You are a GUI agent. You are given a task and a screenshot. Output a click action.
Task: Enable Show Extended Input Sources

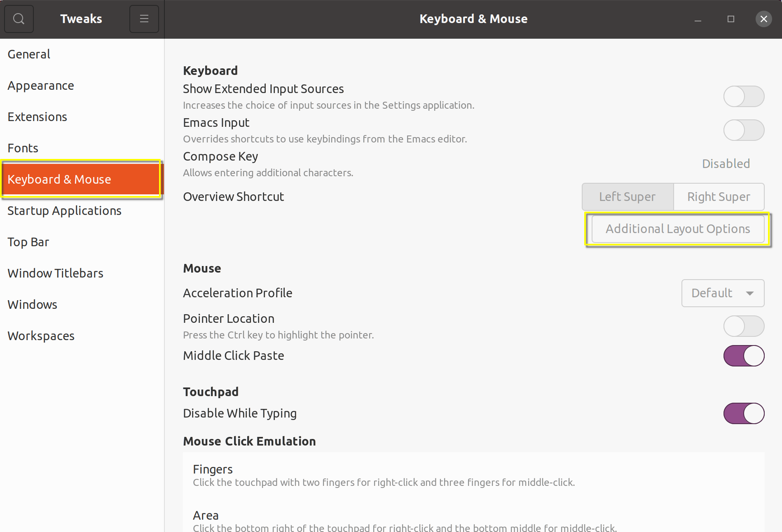[744, 96]
